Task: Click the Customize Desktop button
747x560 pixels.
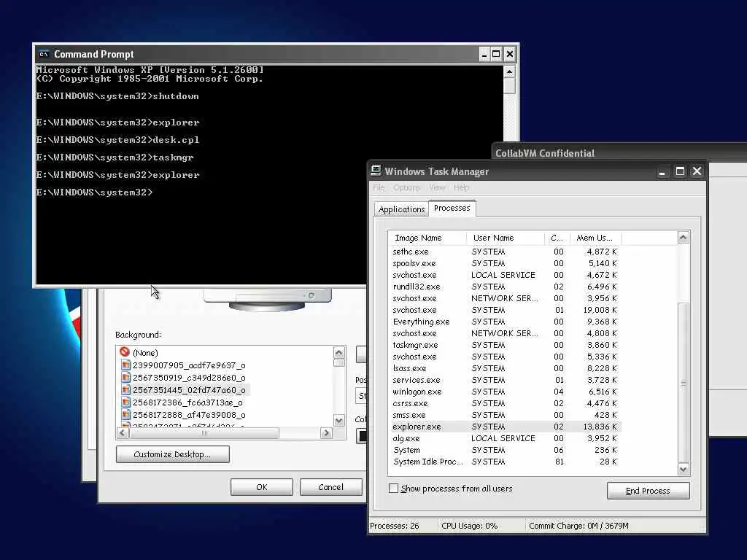Action: 172,454
